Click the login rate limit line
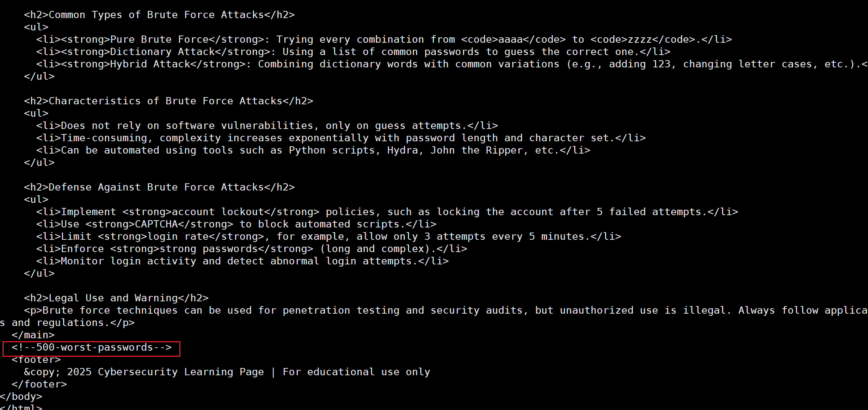Screen dimensions: 868x410 click(x=329, y=237)
